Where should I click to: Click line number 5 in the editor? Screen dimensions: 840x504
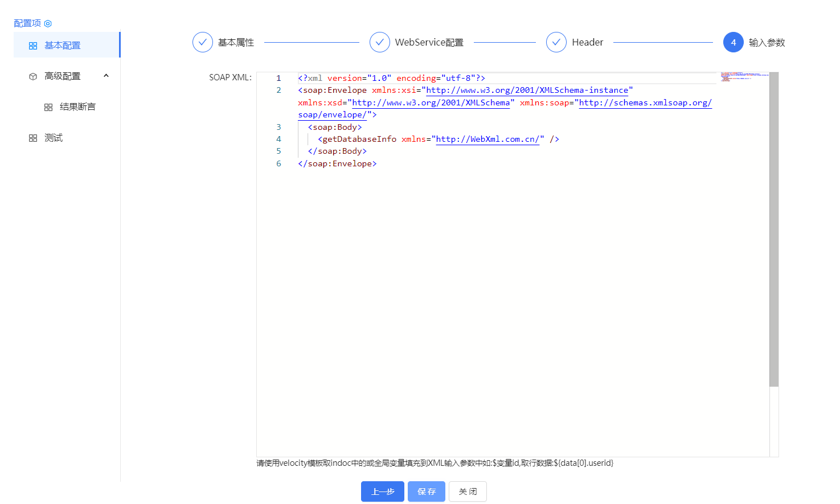click(278, 151)
